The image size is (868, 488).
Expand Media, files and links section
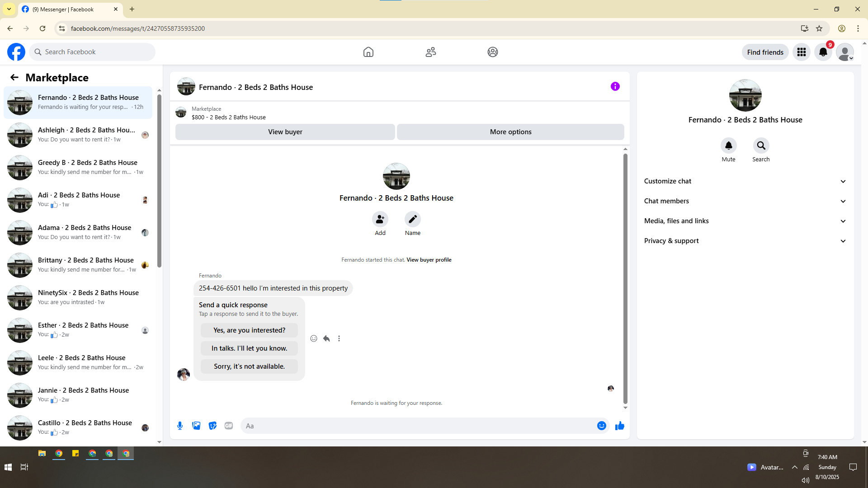click(x=745, y=221)
